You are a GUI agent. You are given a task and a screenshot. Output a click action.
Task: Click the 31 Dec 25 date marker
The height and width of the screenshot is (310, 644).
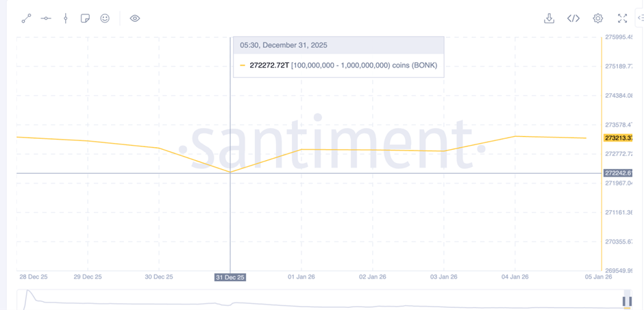(x=230, y=277)
